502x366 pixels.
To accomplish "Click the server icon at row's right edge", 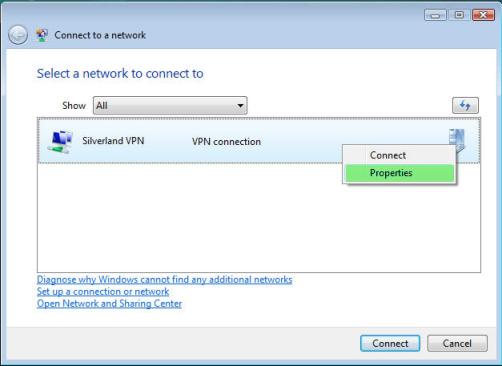I will [457, 137].
